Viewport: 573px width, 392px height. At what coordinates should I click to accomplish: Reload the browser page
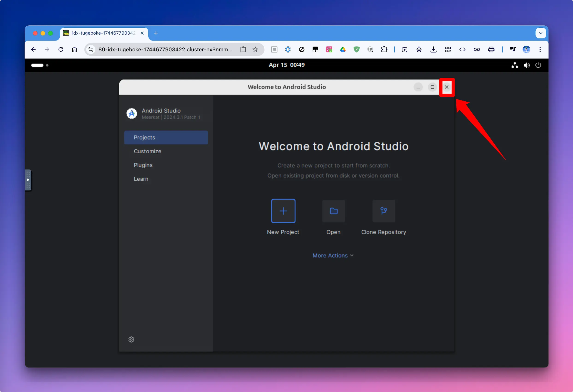(x=61, y=50)
